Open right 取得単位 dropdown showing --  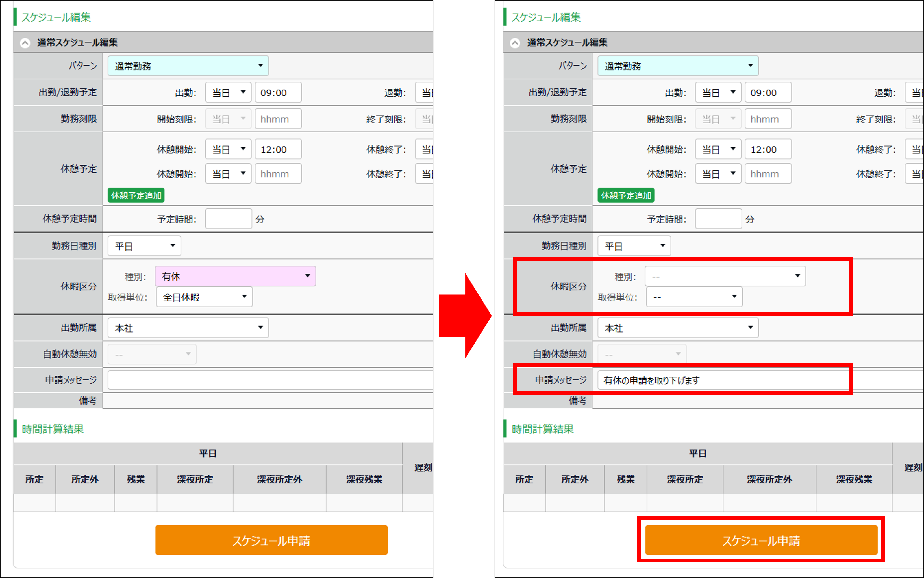[694, 297]
